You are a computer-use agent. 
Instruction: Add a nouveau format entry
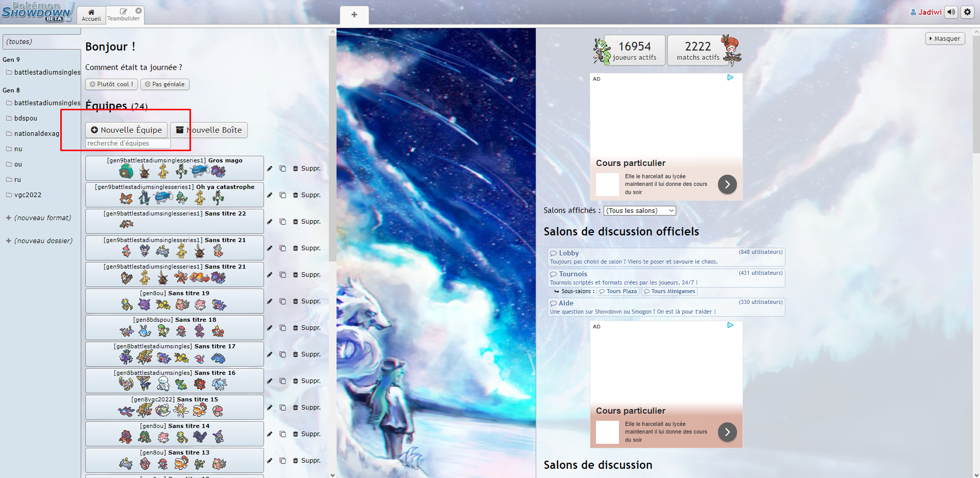point(39,218)
